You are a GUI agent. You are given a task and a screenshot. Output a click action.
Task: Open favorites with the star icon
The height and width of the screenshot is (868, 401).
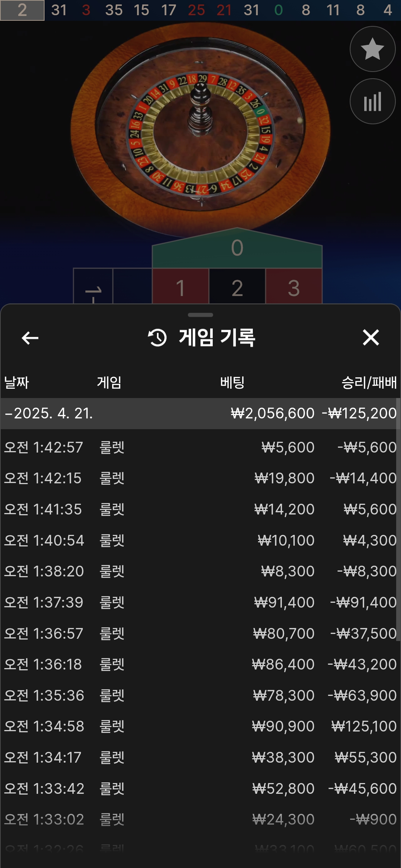372,49
